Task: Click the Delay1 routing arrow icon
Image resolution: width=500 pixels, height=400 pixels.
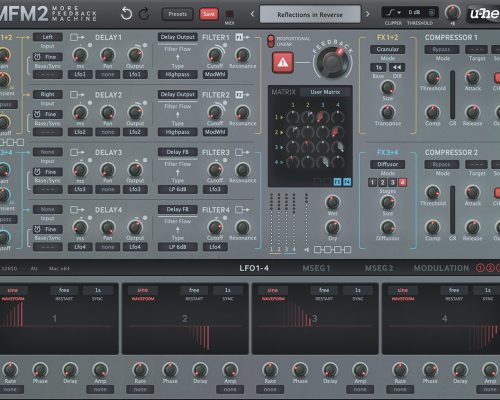Action: point(77,37)
